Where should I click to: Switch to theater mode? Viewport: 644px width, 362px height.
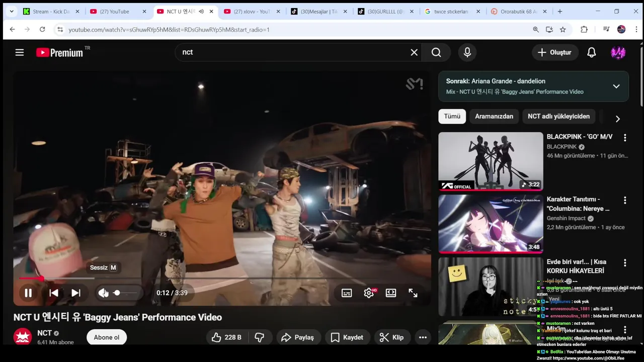point(391,293)
